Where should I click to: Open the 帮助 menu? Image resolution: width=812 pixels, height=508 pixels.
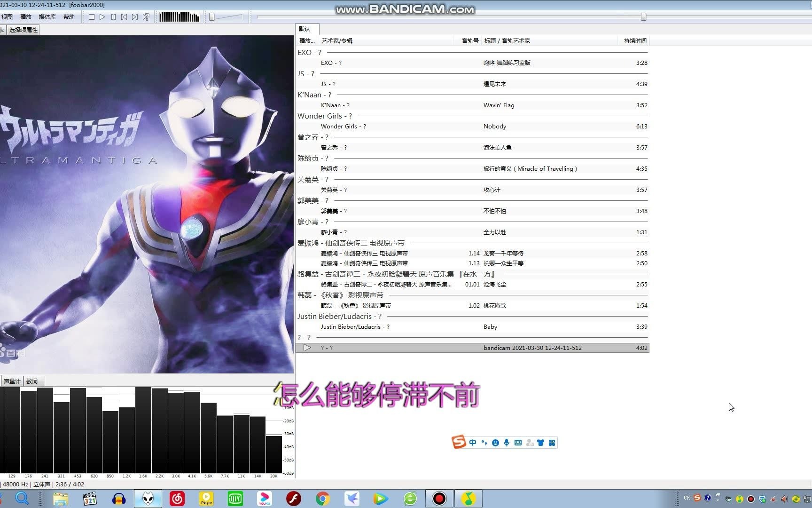(x=69, y=17)
